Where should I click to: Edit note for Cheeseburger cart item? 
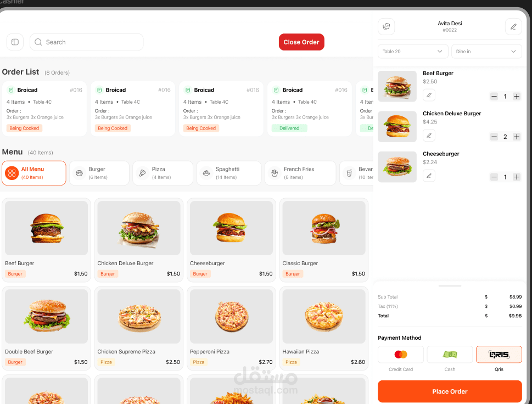(429, 176)
